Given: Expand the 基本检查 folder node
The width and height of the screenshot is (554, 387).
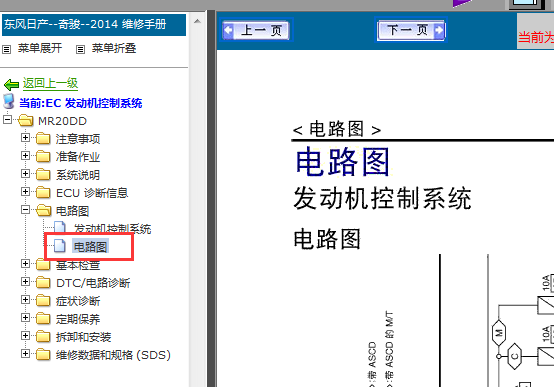Looking at the screenshot, I should point(25,264).
